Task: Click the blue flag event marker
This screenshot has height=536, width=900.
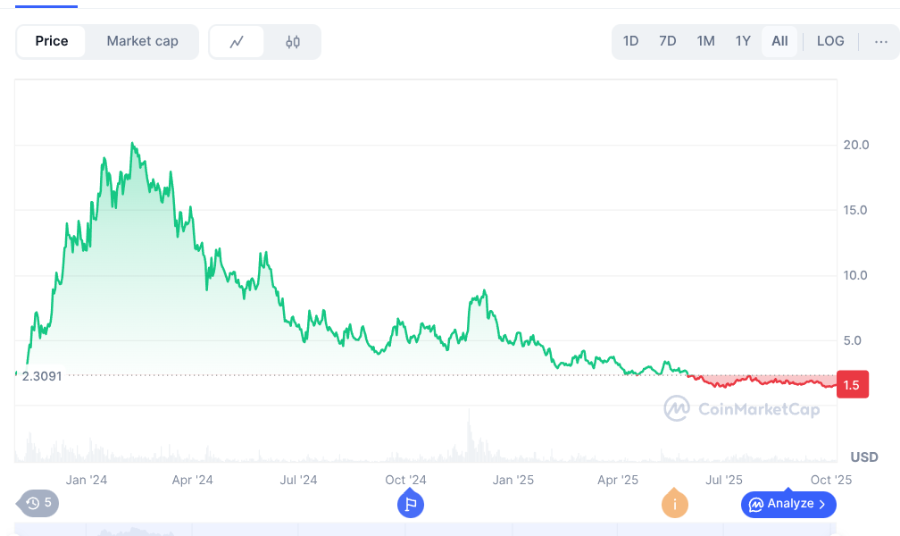Action: 410,504
